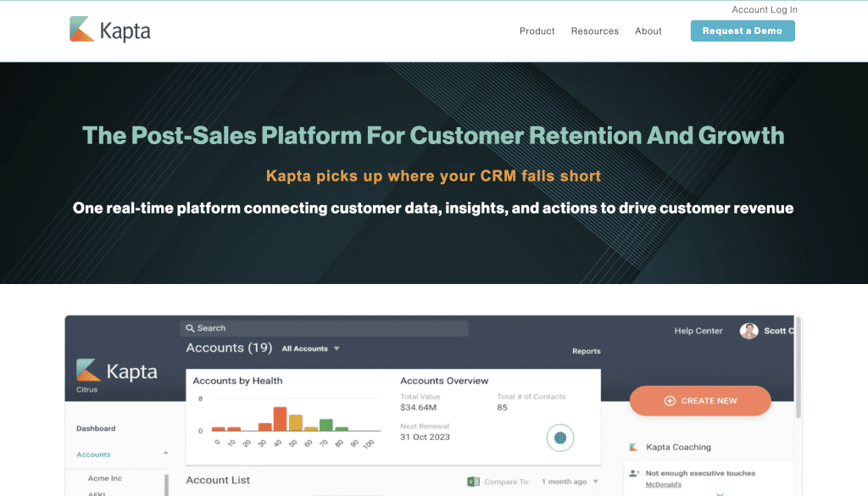Select Dashboard in the sidebar
The height and width of the screenshot is (496, 868).
coord(96,428)
